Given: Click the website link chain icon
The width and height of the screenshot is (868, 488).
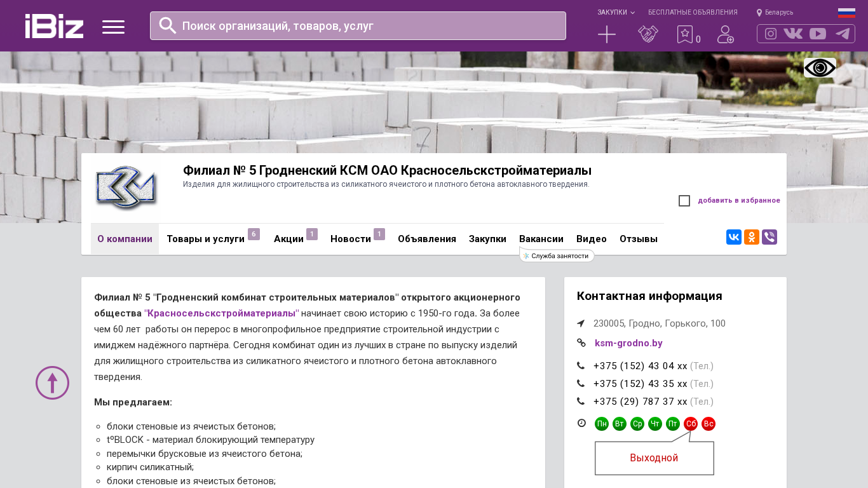Looking at the screenshot, I should tap(581, 343).
